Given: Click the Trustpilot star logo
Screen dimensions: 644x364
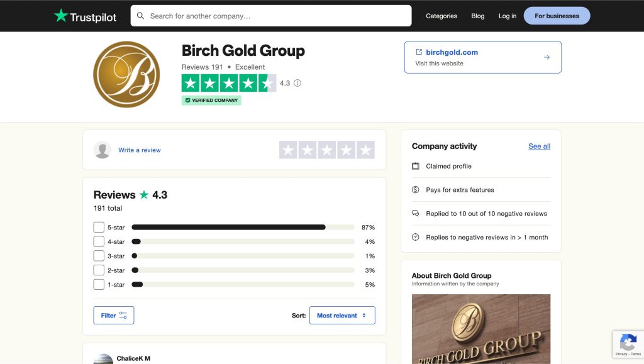Looking at the screenshot, I should [61, 16].
